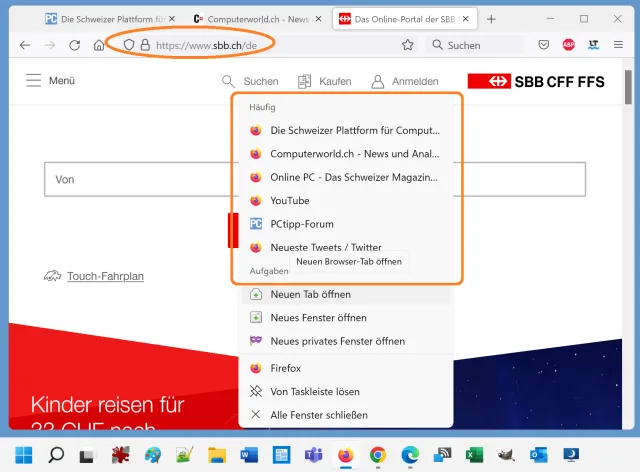Open the Adblock Plus extension icon
Screen dimensions: 640x472
click(x=569, y=45)
